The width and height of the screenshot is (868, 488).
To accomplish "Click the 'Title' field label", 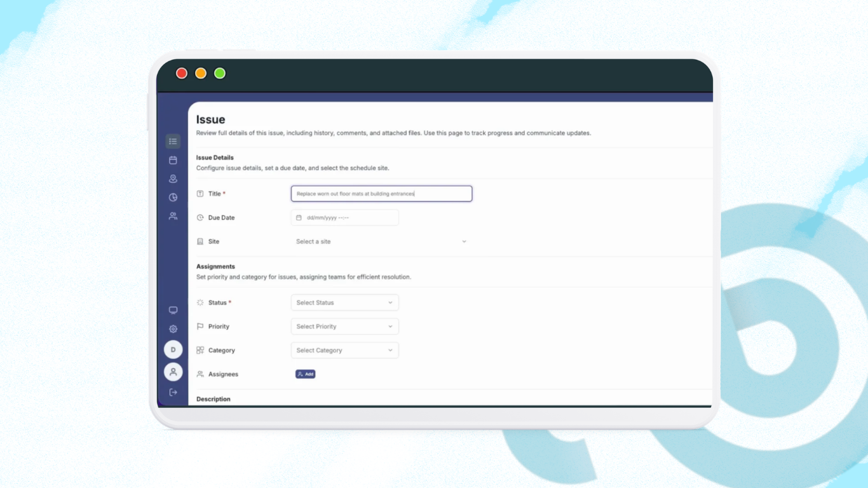I will [215, 194].
